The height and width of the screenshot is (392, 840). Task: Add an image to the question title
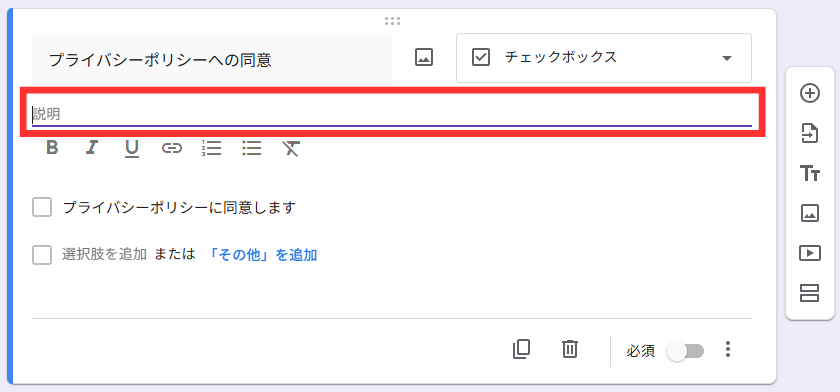coord(424,58)
